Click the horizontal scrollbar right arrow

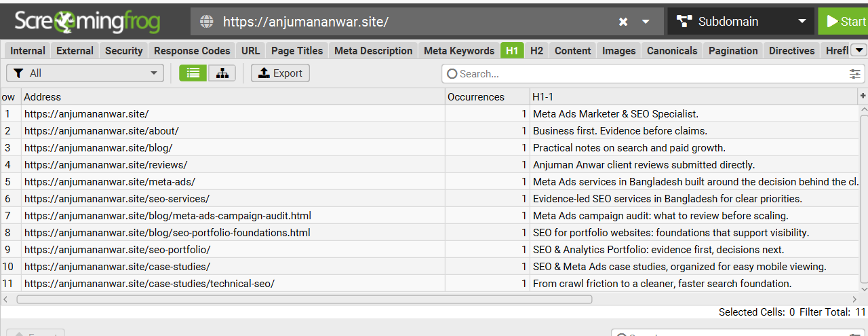click(x=854, y=299)
